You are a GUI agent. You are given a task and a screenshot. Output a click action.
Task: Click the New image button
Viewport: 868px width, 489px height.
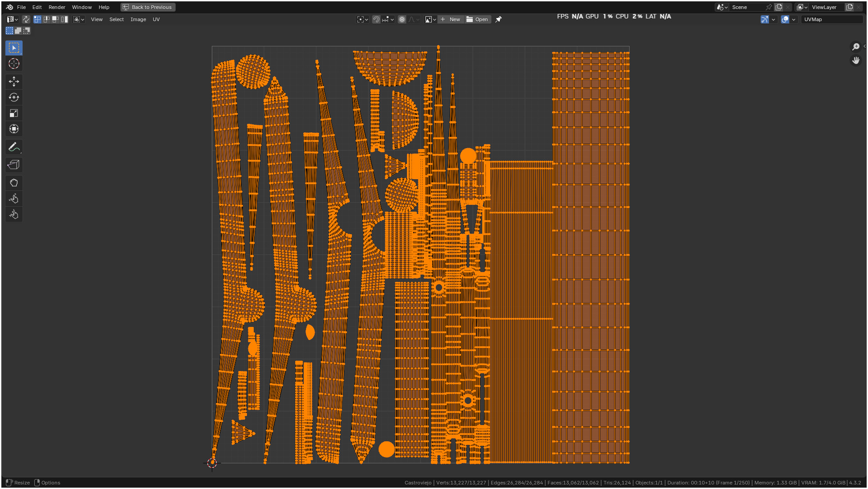(x=450, y=19)
